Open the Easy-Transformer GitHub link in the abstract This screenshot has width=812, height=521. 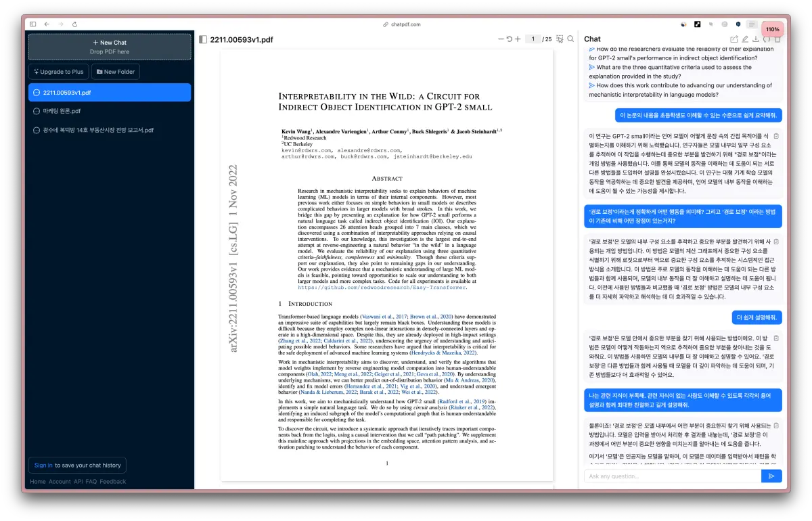pyautogui.click(x=382, y=288)
